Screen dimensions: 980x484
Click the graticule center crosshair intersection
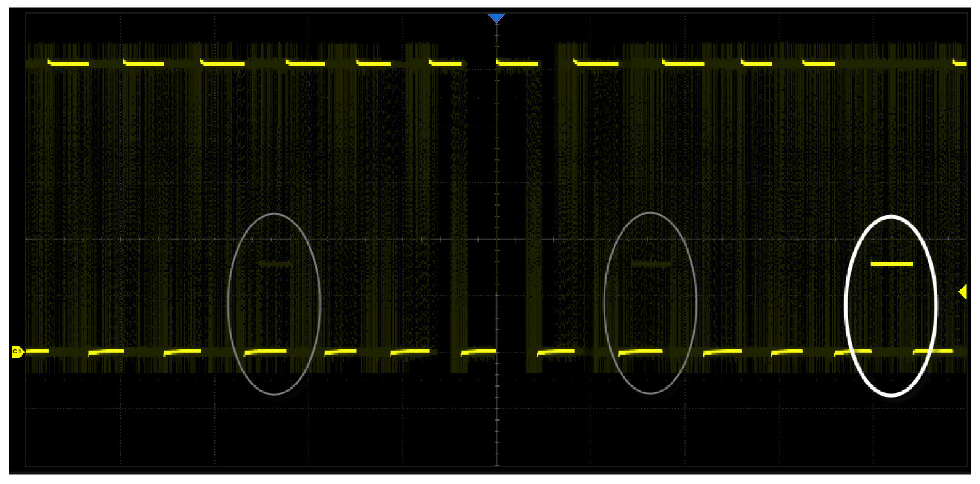tap(496, 239)
